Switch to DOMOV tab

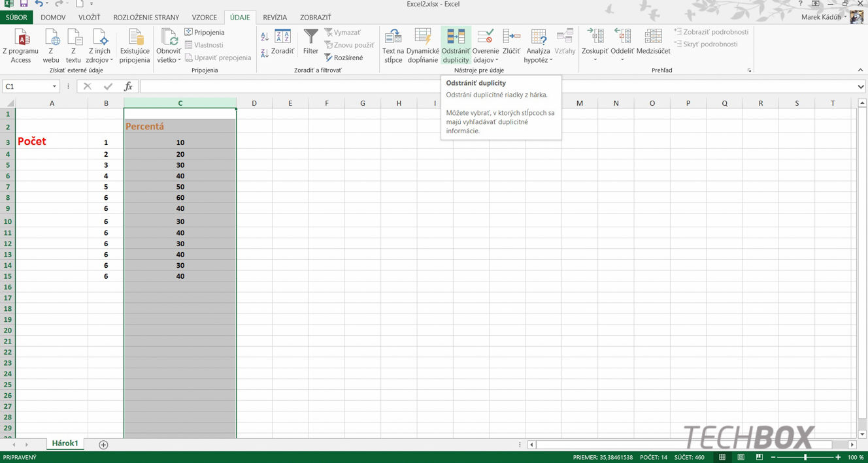pyautogui.click(x=53, y=18)
